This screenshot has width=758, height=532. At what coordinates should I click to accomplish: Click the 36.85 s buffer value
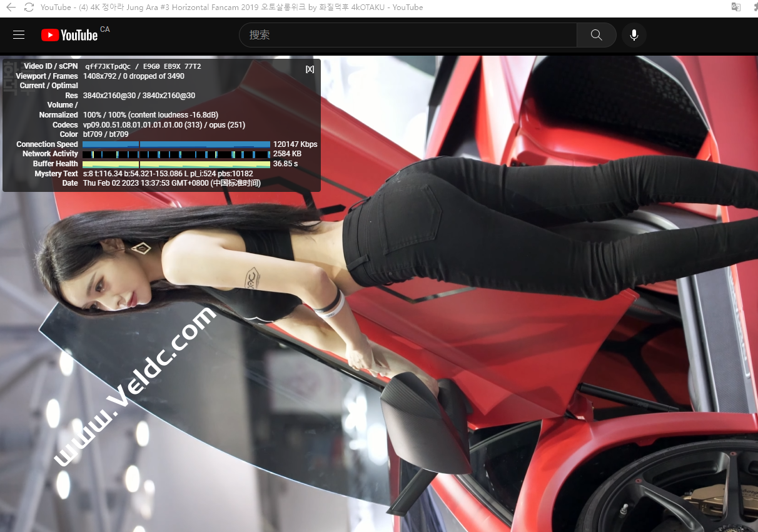[x=285, y=164]
